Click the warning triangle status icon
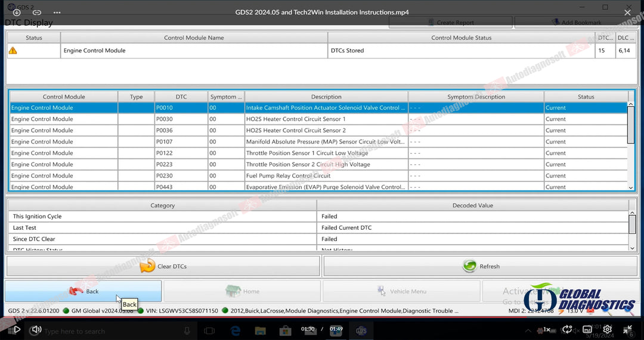 [x=13, y=51]
